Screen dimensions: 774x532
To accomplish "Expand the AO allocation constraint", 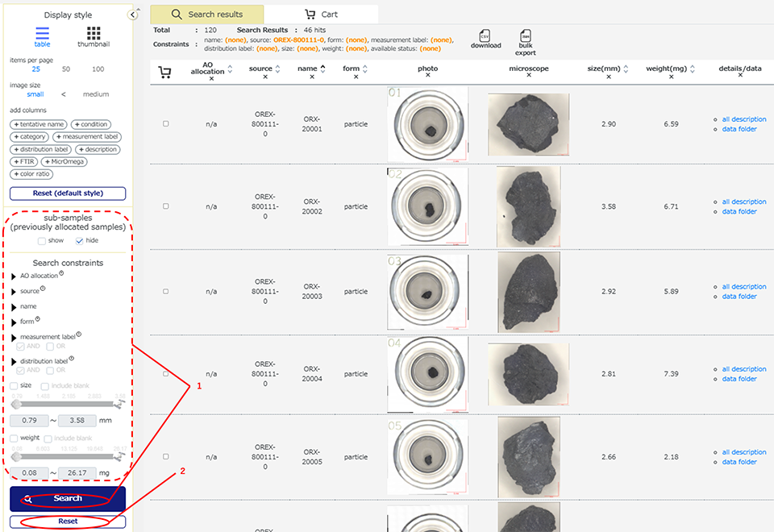I will pyautogui.click(x=14, y=276).
